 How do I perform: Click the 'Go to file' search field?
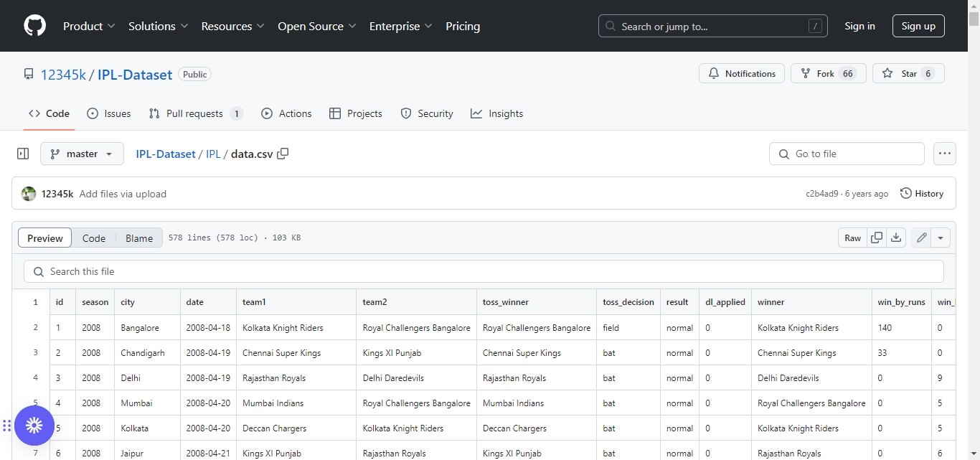coord(847,154)
